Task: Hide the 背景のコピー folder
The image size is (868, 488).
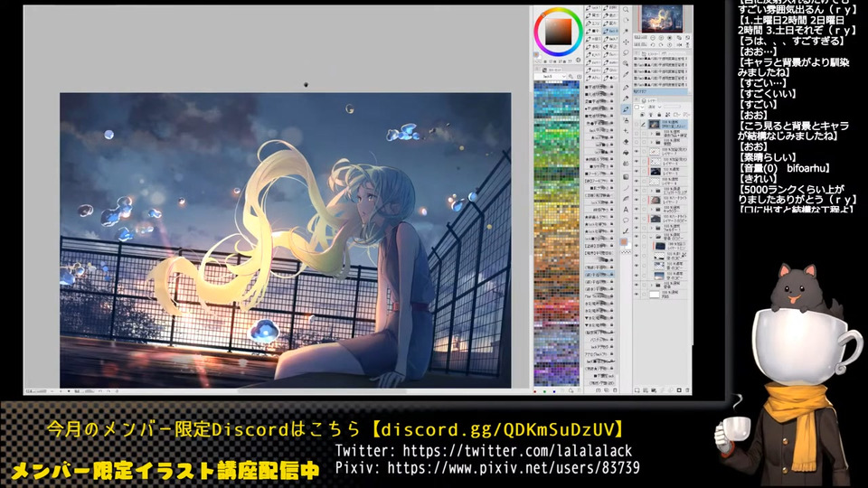Action: click(x=636, y=236)
